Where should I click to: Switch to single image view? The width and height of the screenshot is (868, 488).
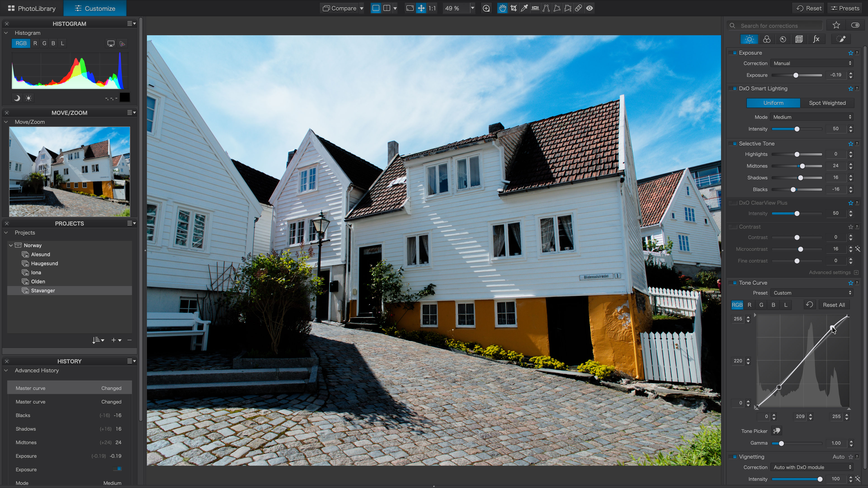point(375,8)
